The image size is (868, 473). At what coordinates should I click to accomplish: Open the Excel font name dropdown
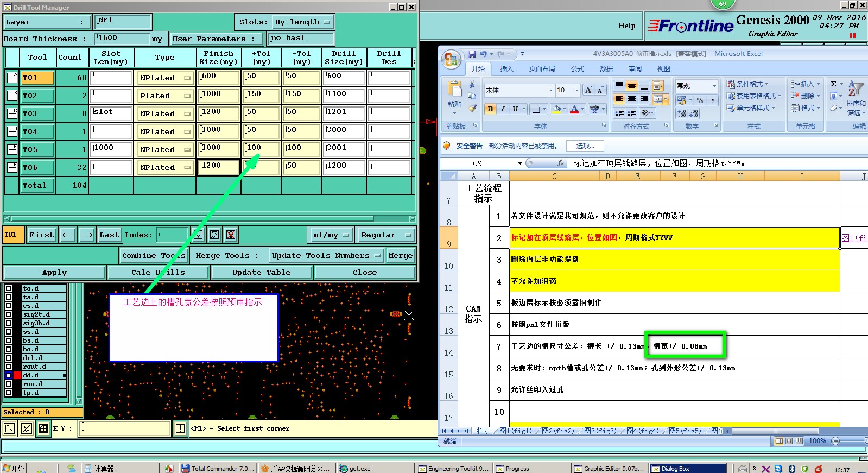coord(551,90)
